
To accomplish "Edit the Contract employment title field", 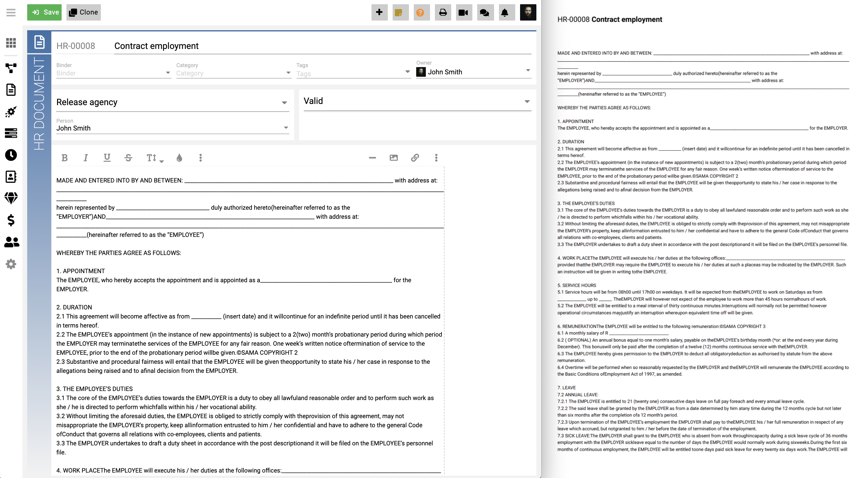I will click(x=323, y=46).
